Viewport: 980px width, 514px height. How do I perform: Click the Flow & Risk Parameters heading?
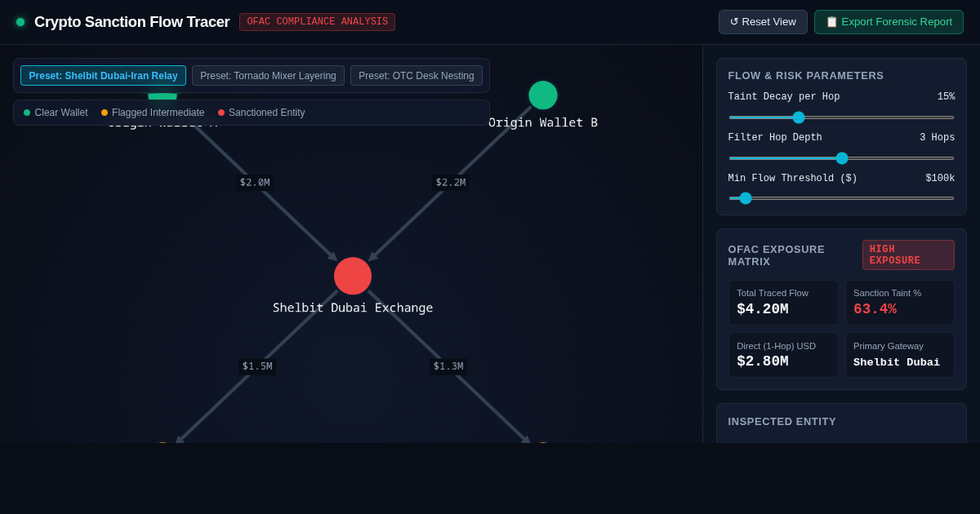tap(806, 76)
